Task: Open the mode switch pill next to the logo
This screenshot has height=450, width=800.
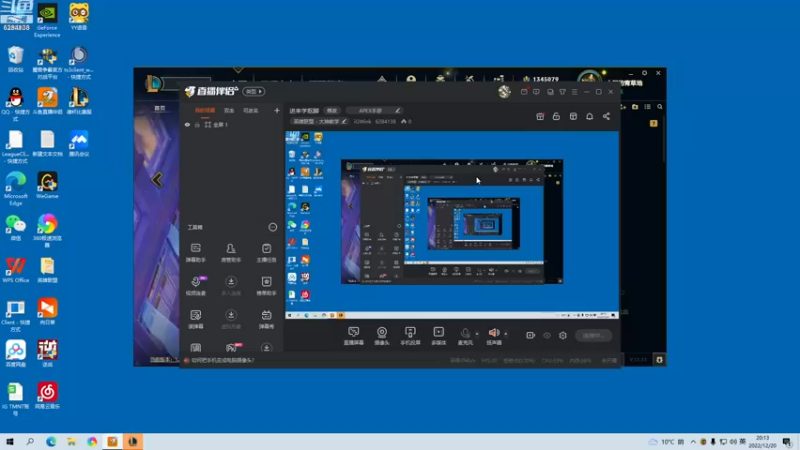Action: 254,91
